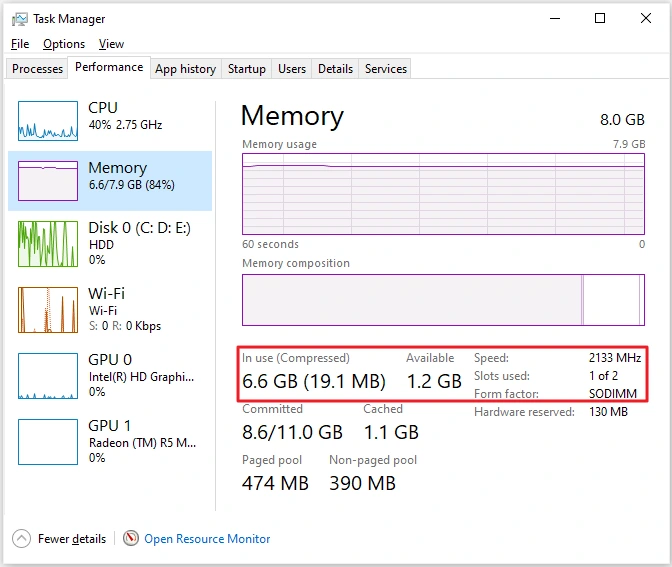Click the Memory 6.6/7.9 GB (84%) label

click(x=131, y=175)
